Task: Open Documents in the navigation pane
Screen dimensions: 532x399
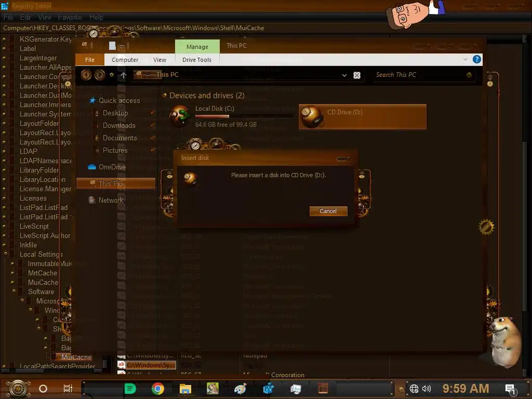Action: coord(120,138)
